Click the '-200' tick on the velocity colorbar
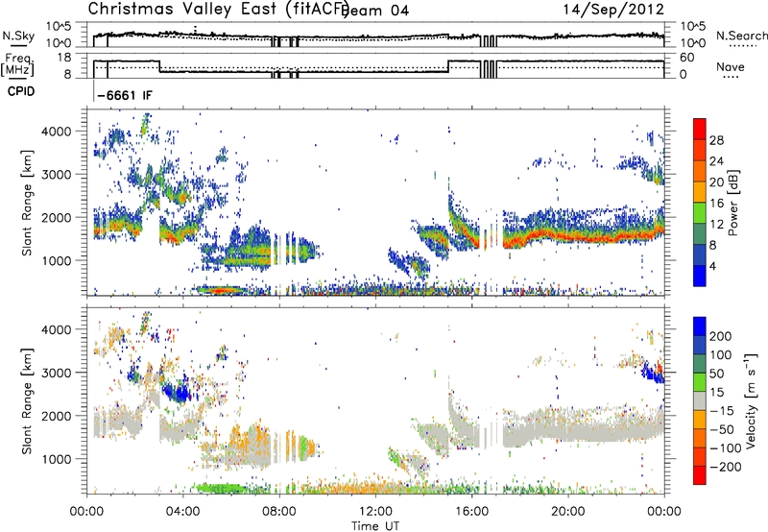 coord(725,467)
